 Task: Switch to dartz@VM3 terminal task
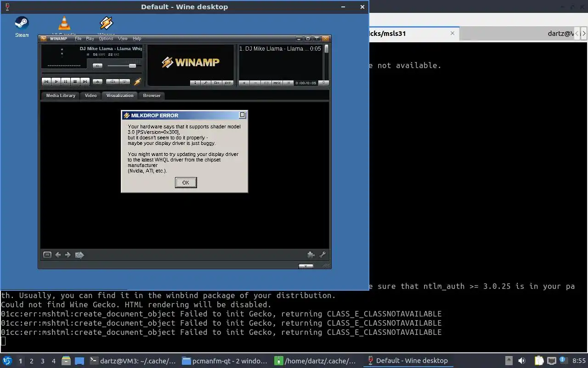(132, 361)
